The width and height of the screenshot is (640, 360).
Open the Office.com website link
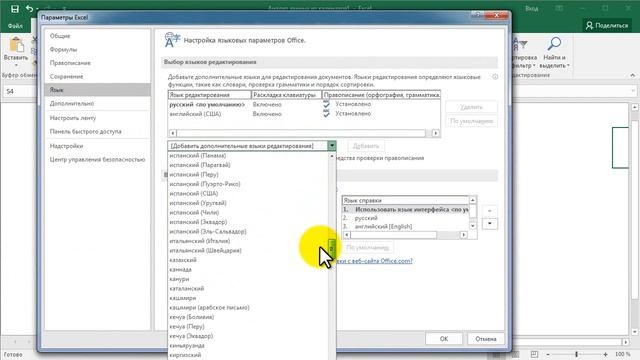click(x=374, y=260)
